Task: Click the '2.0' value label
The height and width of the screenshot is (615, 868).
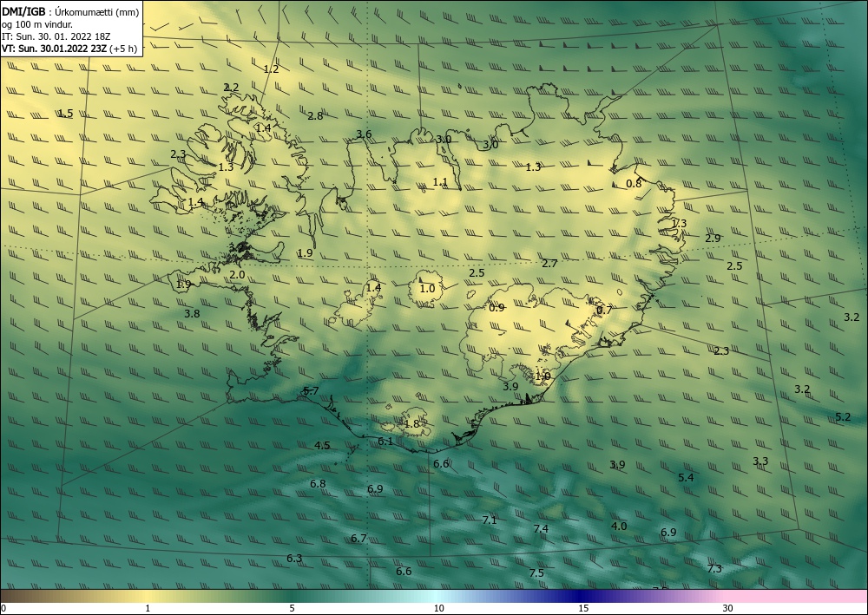Action: (237, 275)
